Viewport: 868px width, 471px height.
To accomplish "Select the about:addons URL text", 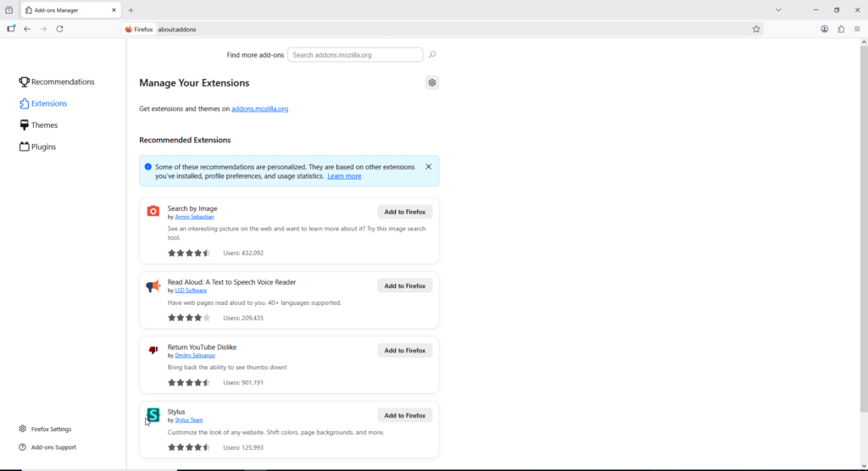I will click(177, 30).
